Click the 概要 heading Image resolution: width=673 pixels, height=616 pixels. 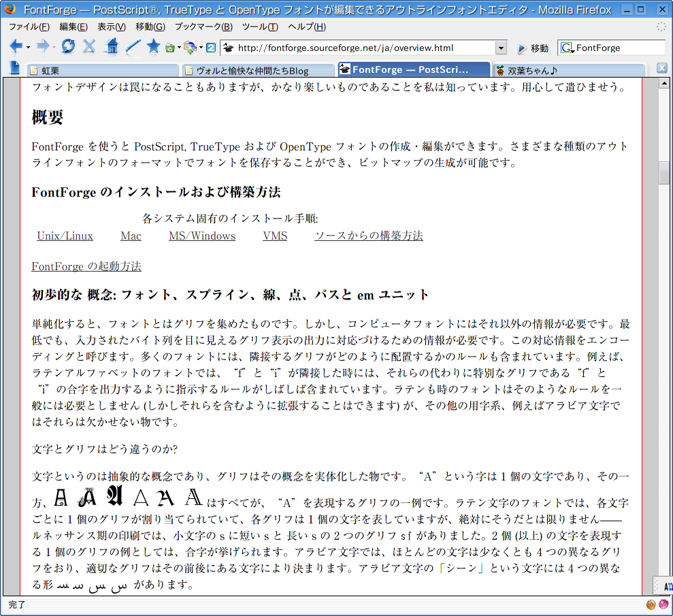48,117
